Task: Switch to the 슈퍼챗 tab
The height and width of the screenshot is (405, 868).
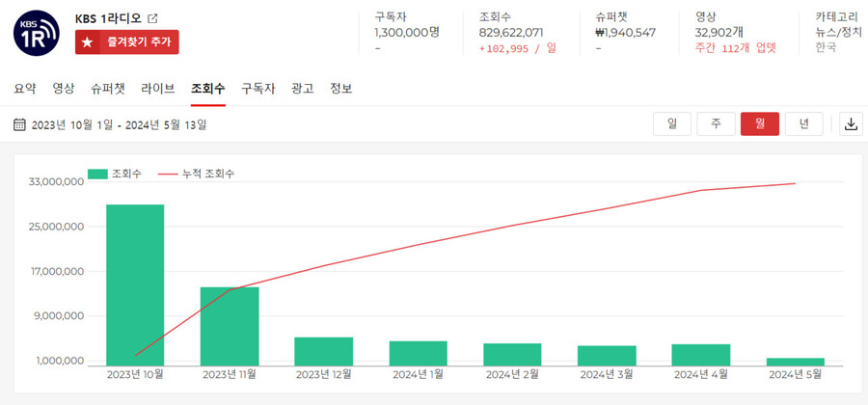Action: [x=108, y=89]
